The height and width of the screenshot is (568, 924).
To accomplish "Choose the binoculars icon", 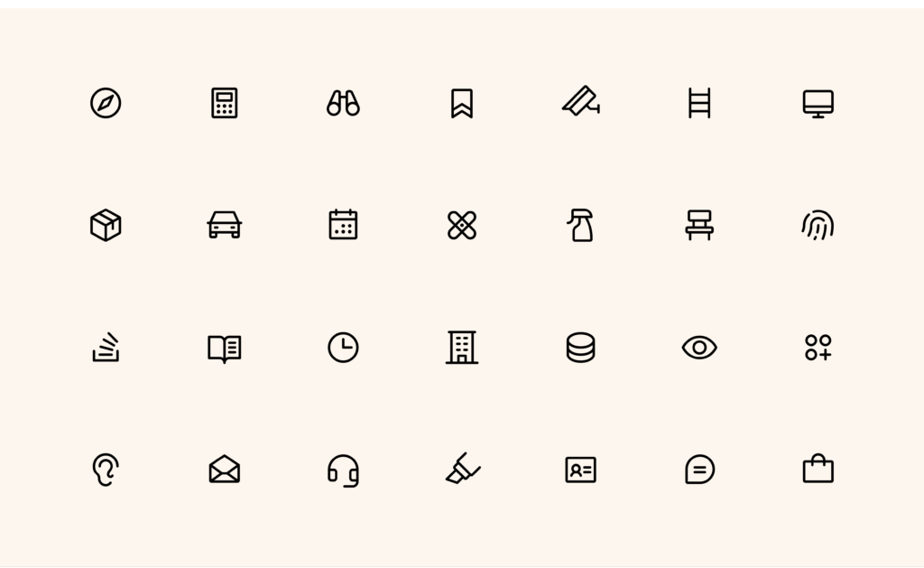I will click(344, 103).
